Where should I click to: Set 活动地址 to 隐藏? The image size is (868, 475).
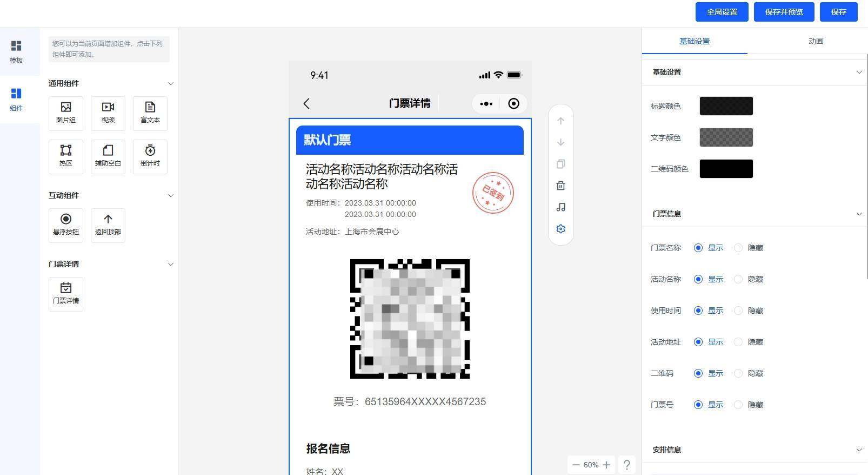[x=749, y=342]
